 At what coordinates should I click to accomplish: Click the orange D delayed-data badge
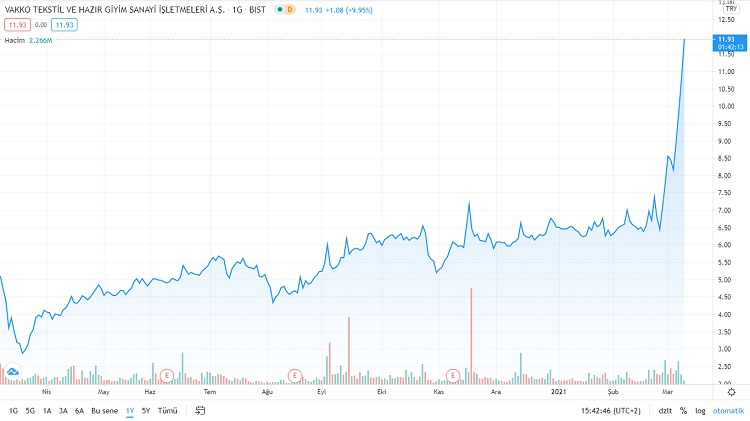point(290,10)
